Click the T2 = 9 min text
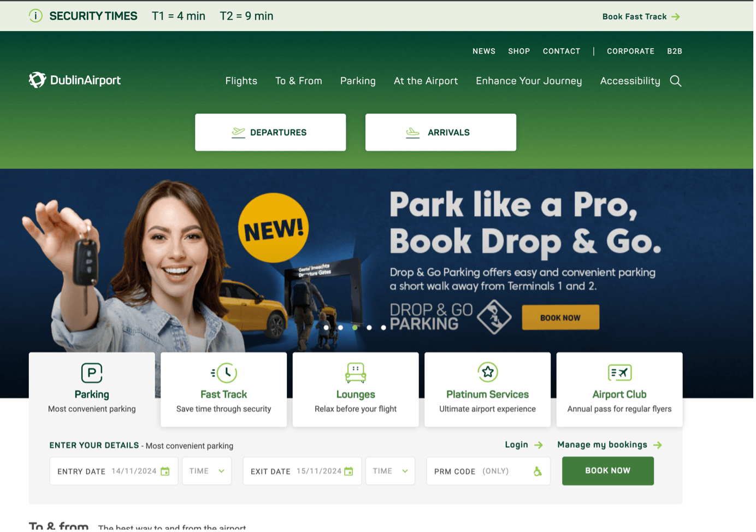 tap(247, 16)
